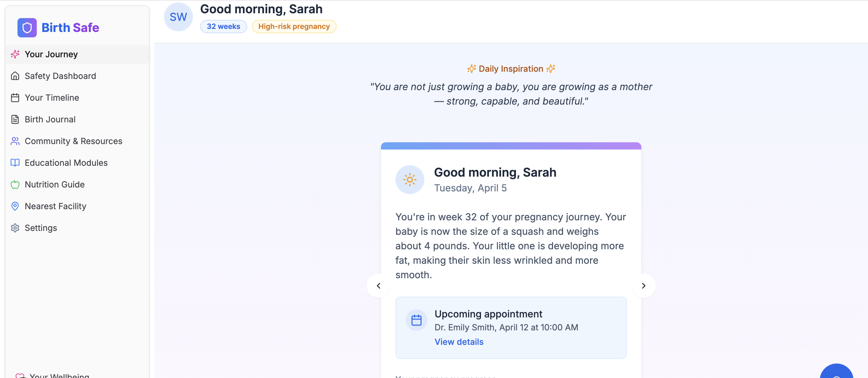Click the Birth Safe brand name
This screenshot has width=868, height=378.
(x=70, y=28)
